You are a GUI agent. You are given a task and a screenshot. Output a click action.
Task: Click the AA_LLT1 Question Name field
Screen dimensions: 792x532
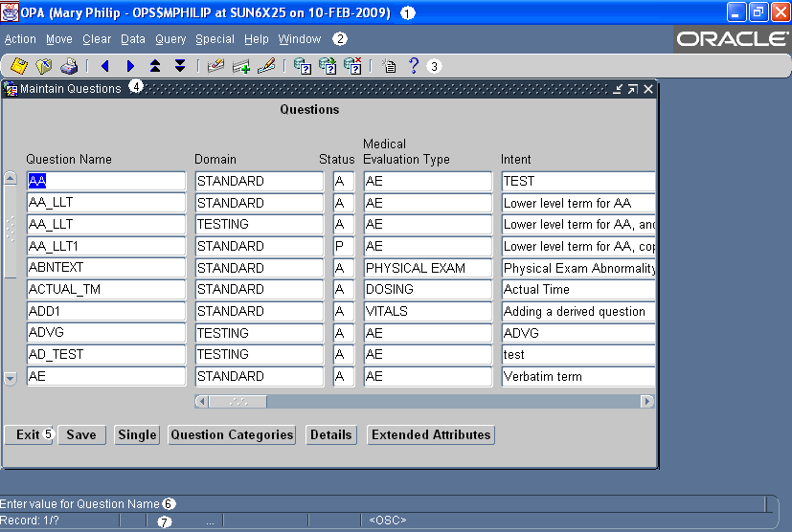pos(106,246)
